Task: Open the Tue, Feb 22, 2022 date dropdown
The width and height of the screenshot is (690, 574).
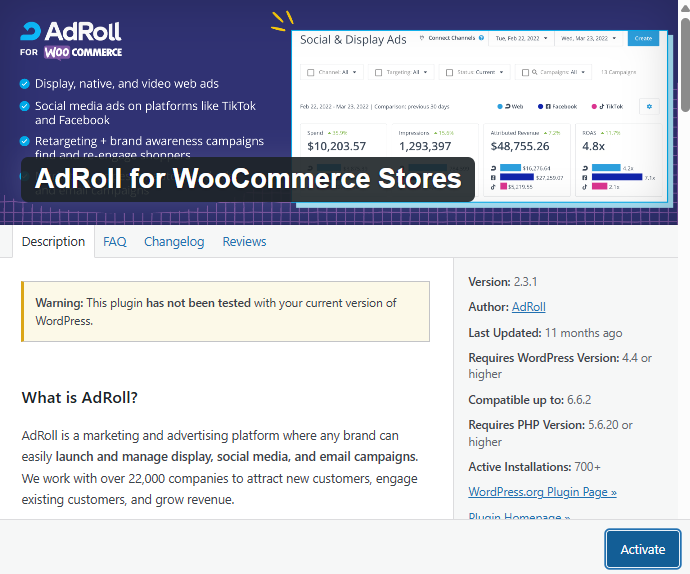Action: [x=523, y=38]
